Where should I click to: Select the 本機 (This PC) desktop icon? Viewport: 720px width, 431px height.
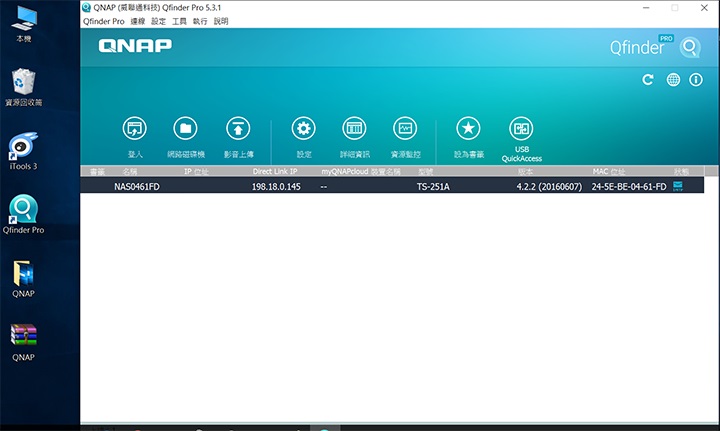click(x=24, y=24)
